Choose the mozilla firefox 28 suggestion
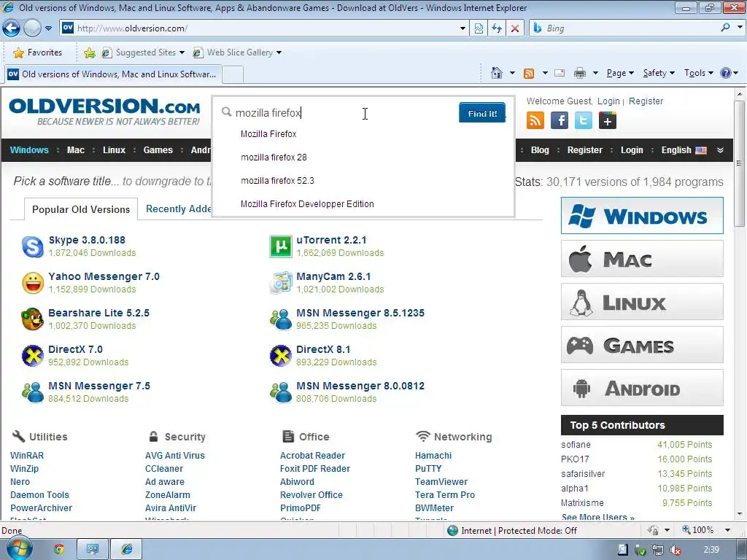Viewport: 747px width, 560px height. click(x=274, y=157)
